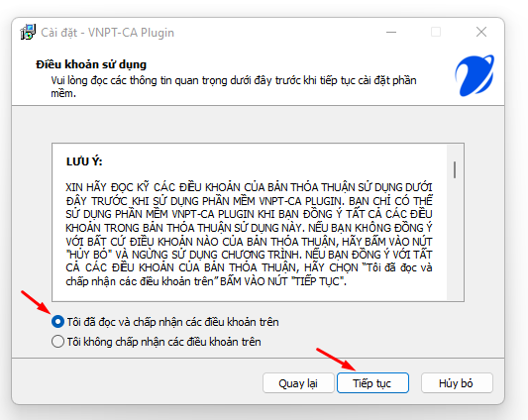
Task: Cancel setup with the "Hủy bỏ" button
Action: tap(457, 383)
